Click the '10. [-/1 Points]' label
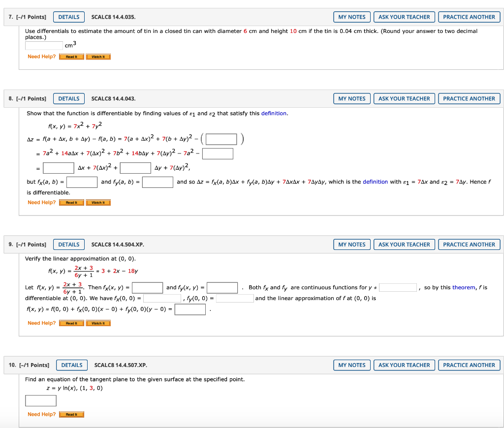Screen dimensions: 504x428 (x=29, y=365)
